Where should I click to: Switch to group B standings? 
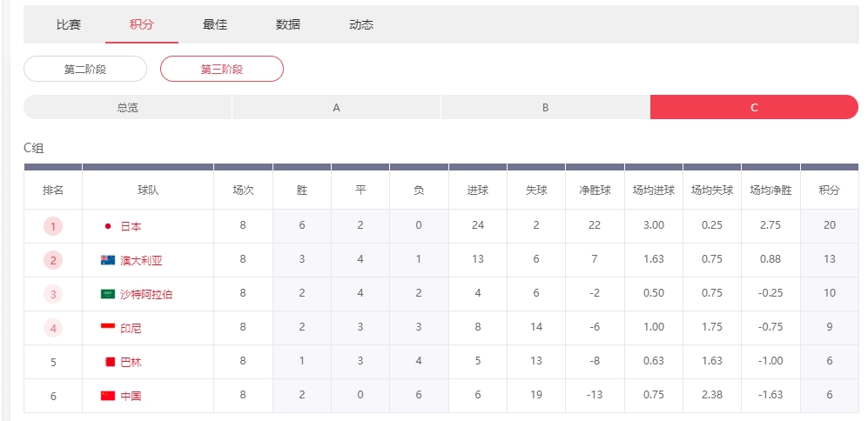pos(545,107)
